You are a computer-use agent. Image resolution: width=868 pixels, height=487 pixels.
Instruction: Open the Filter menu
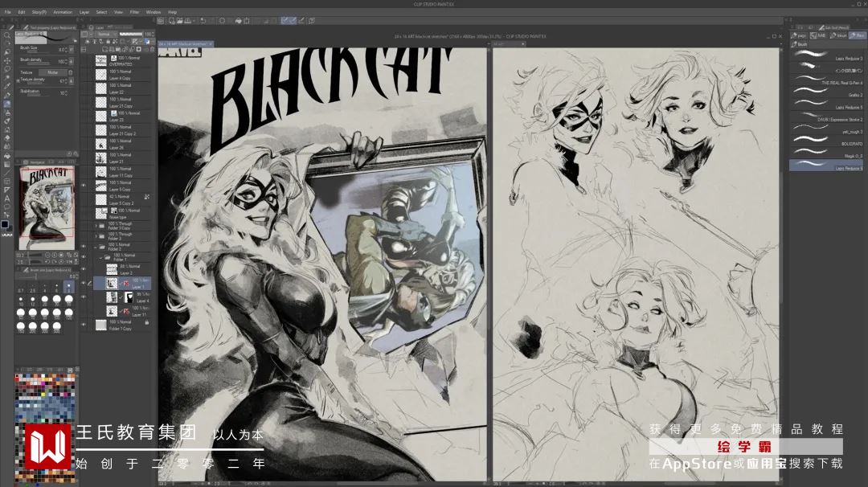click(134, 11)
